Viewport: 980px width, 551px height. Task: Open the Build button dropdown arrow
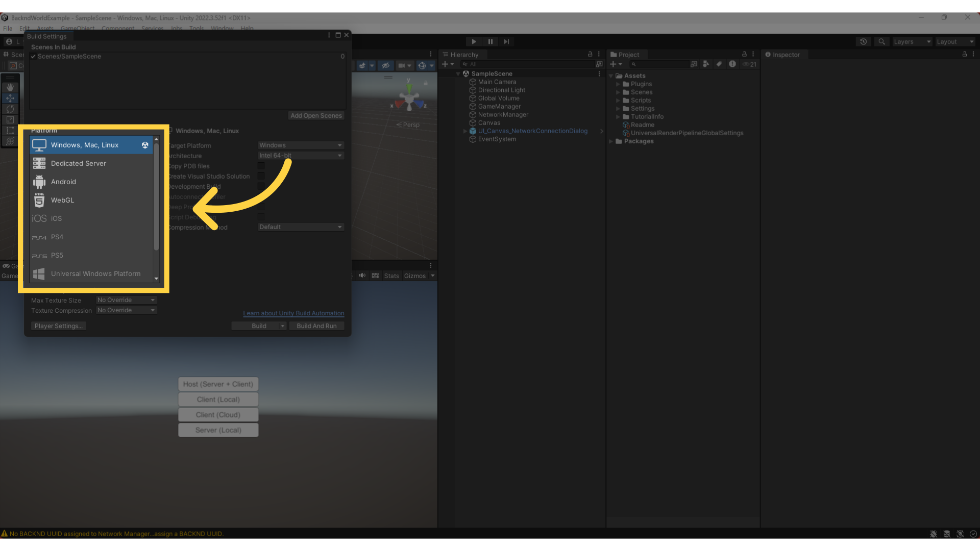pos(283,326)
